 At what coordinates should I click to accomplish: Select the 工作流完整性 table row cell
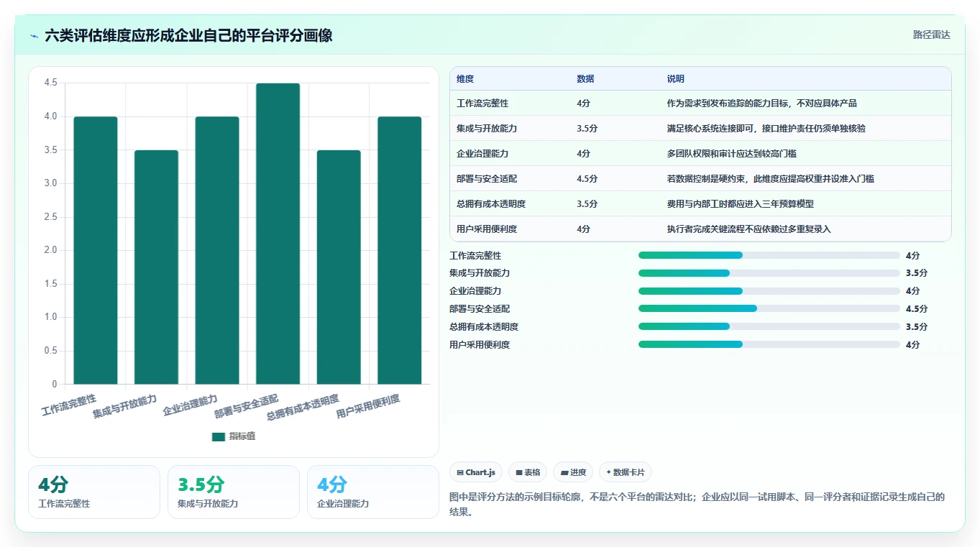482,104
